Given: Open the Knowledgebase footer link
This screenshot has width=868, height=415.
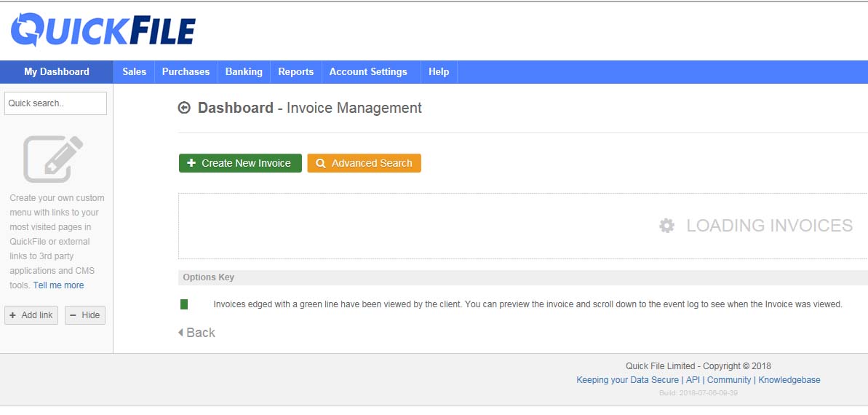Looking at the screenshot, I should pyautogui.click(x=789, y=380).
